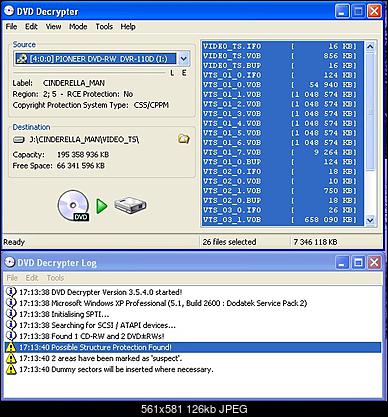Click warning icon of Dummy sectors entry
This screenshot has height=417, width=388.
pos(11,369)
